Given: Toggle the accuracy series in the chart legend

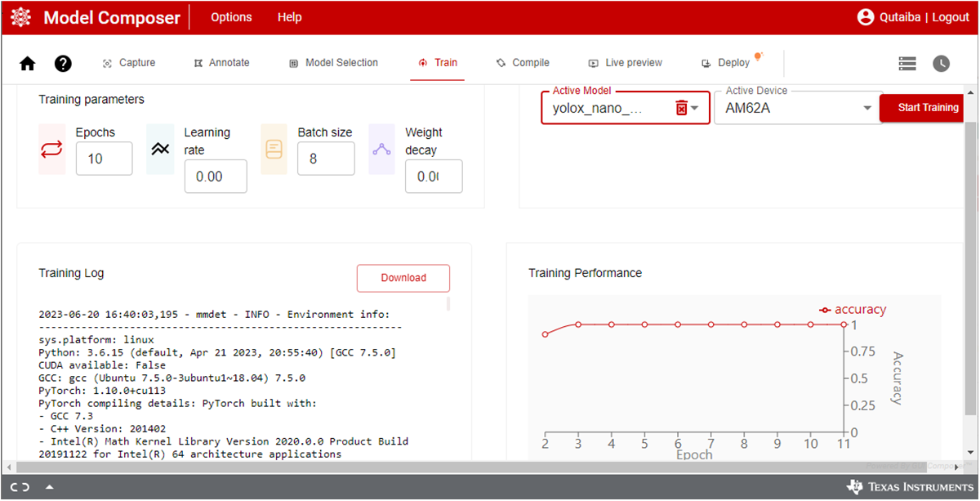Looking at the screenshot, I should [x=853, y=309].
